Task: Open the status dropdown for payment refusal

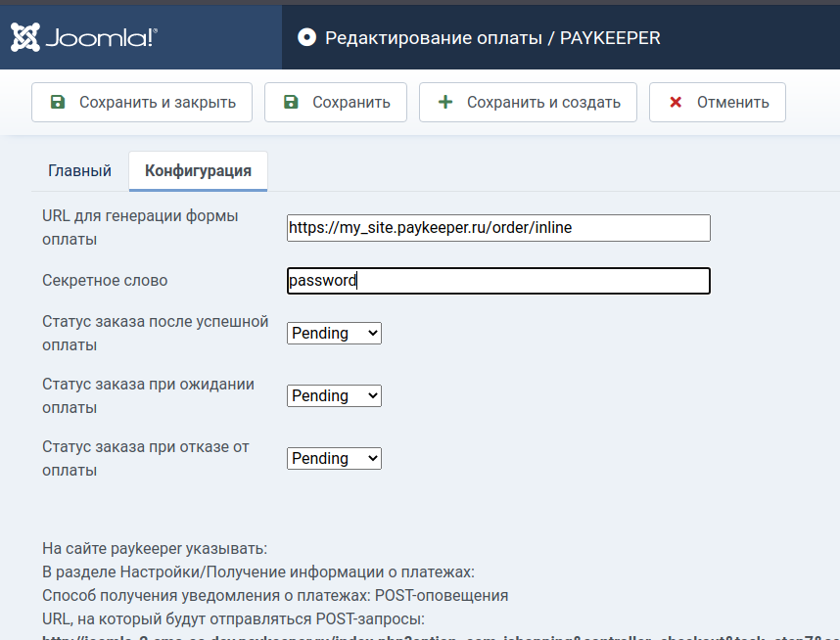Action: click(334, 458)
